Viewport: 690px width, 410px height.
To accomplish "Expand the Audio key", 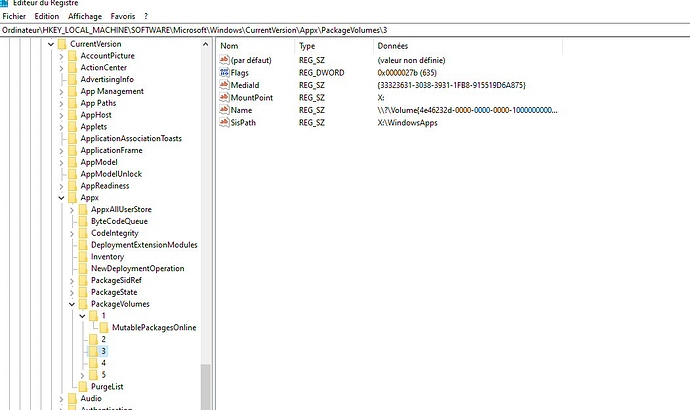I will [x=61, y=399].
